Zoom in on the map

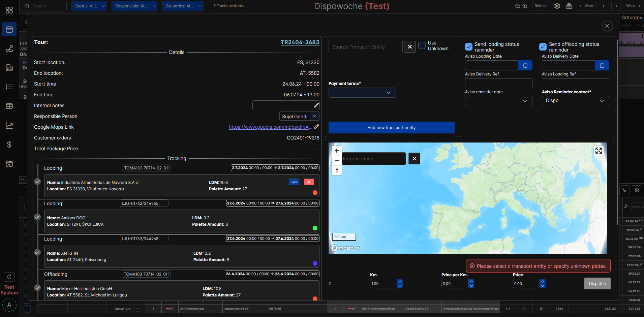tap(337, 151)
